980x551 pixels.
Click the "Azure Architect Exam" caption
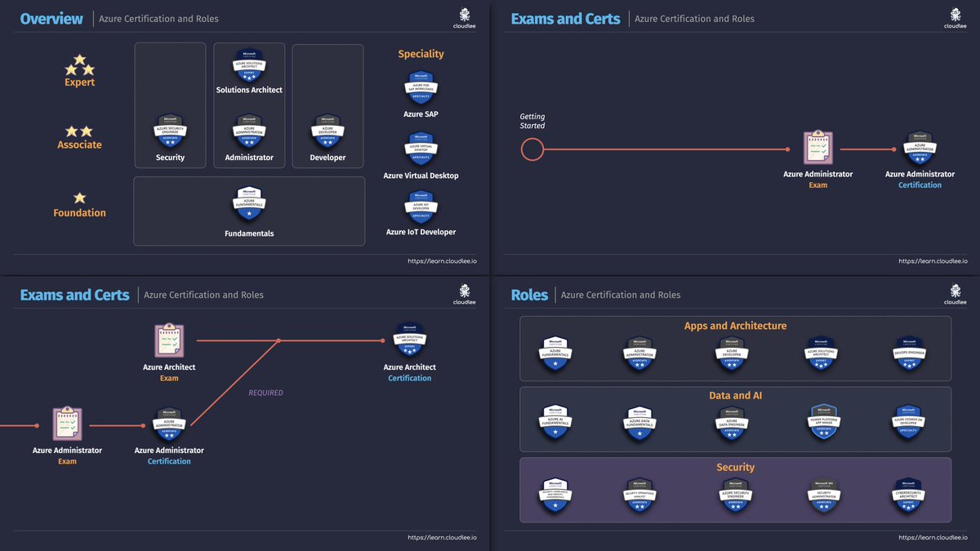[x=169, y=372]
